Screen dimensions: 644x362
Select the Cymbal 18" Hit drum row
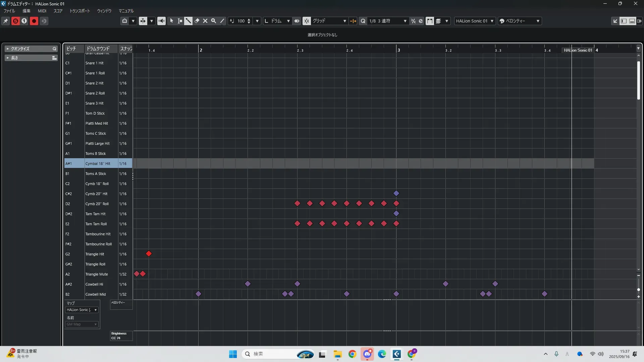(98, 164)
